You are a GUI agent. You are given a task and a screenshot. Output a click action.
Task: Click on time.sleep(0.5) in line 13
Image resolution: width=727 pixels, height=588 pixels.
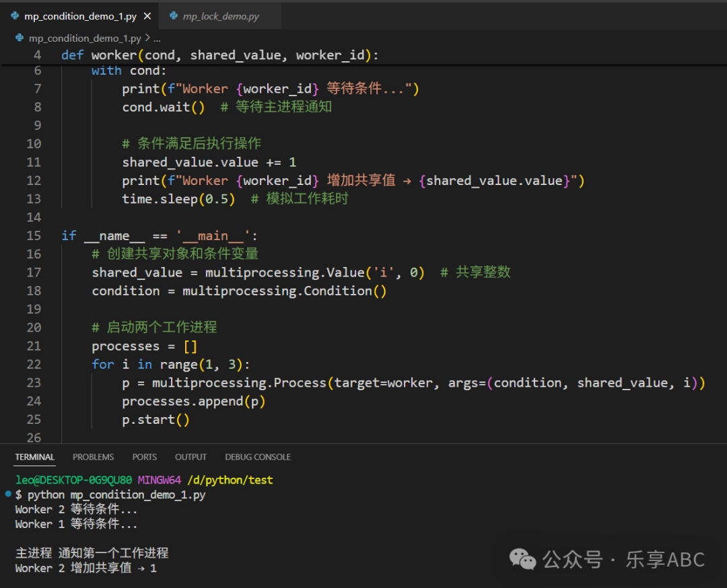coord(178,199)
